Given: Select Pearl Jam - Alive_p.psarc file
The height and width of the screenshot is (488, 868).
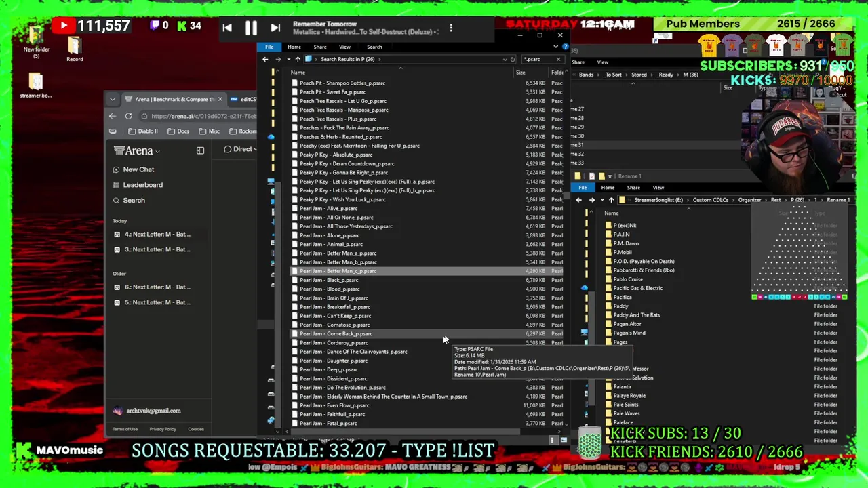Looking at the screenshot, I should (x=328, y=208).
